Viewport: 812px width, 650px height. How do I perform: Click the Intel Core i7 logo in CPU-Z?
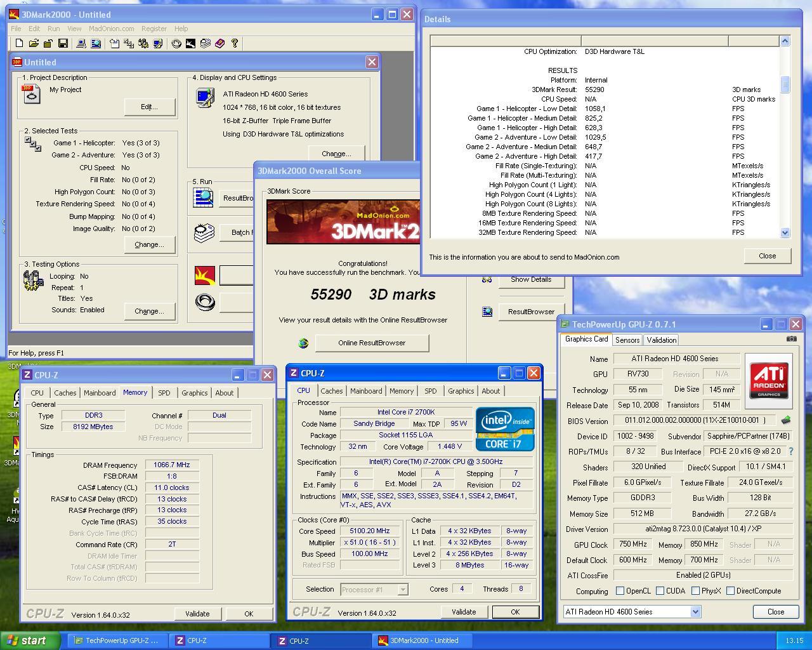[x=505, y=429]
